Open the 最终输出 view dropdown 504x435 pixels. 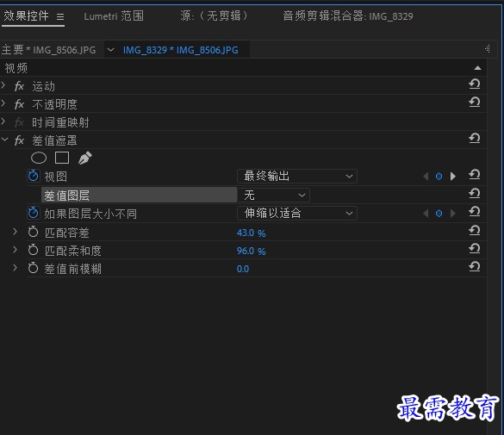[297, 176]
